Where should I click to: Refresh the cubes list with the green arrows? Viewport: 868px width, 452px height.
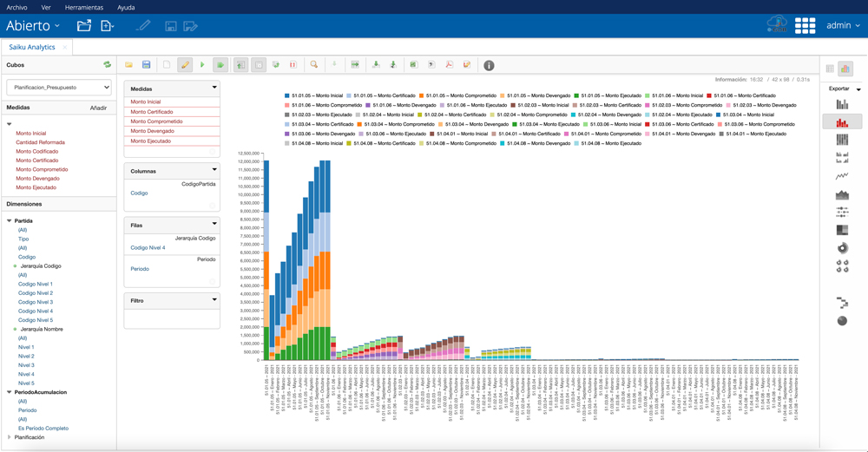tap(107, 65)
